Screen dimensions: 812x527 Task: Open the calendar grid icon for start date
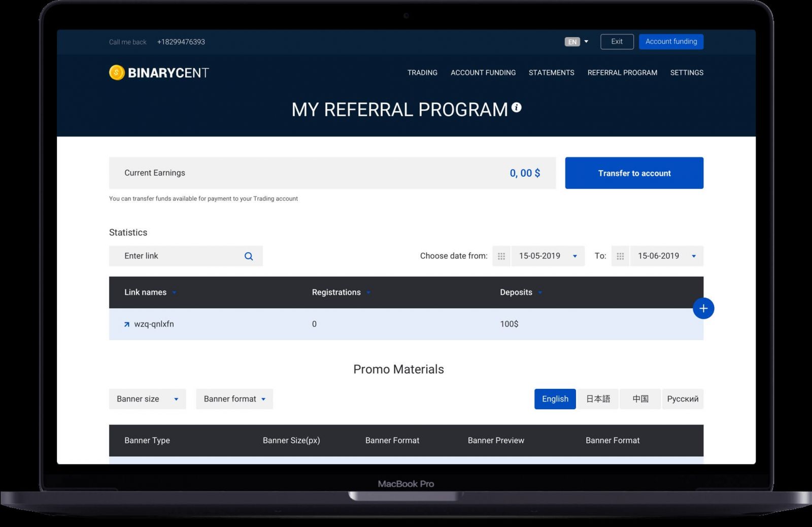pyautogui.click(x=501, y=256)
